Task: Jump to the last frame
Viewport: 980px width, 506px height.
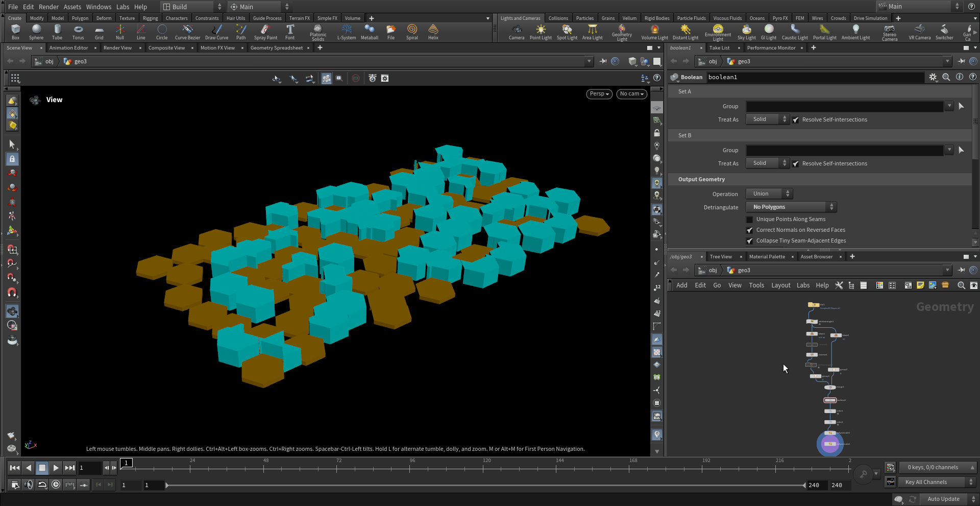Action: (x=70, y=468)
